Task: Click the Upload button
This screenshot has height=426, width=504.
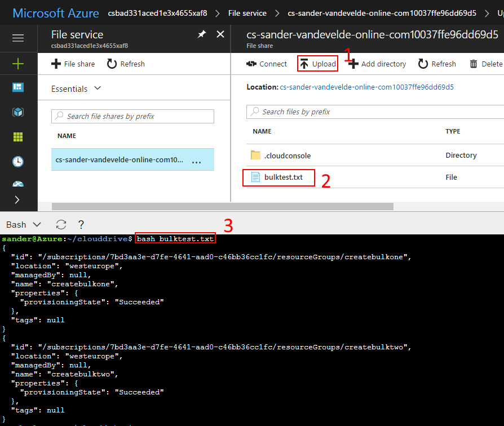Action: (x=318, y=64)
